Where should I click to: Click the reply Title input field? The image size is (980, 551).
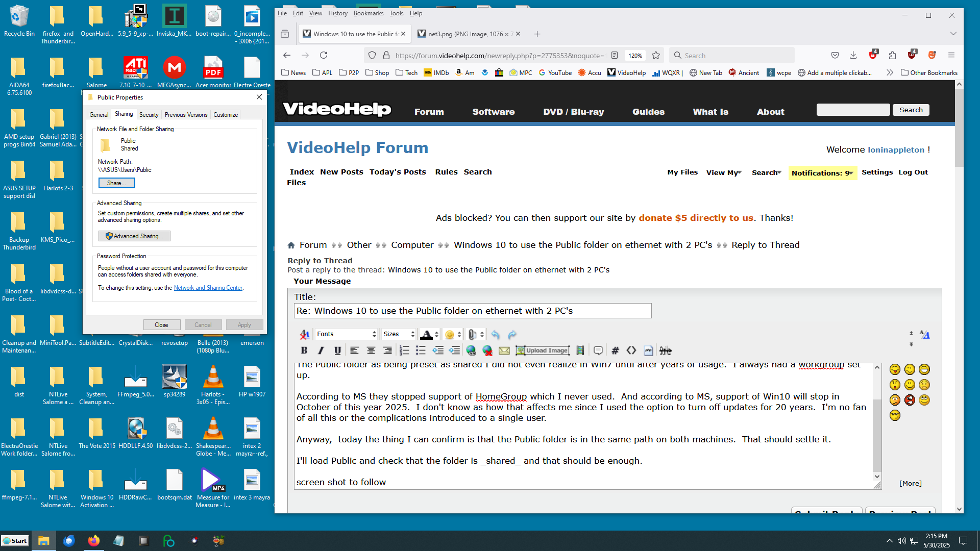tap(473, 311)
